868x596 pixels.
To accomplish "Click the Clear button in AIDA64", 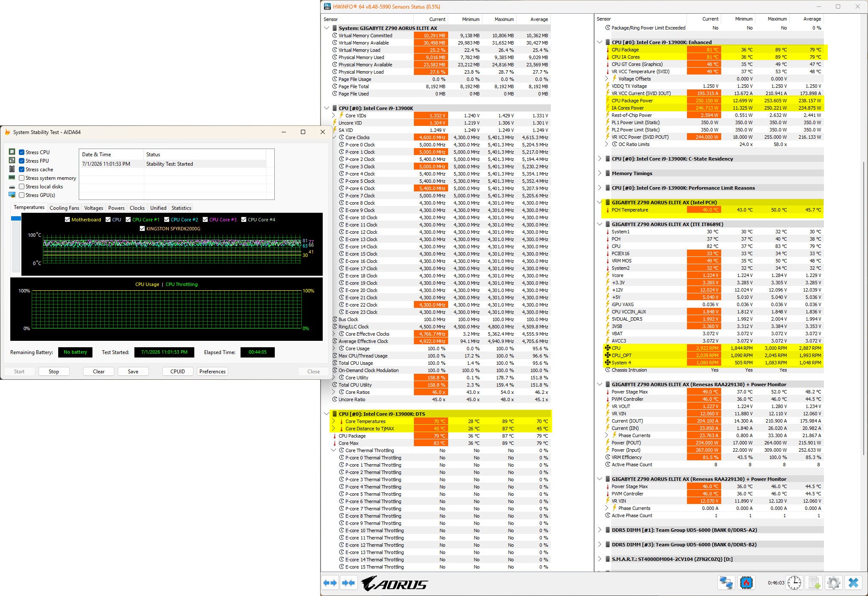I will pyautogui.click(x=99, y=372).
